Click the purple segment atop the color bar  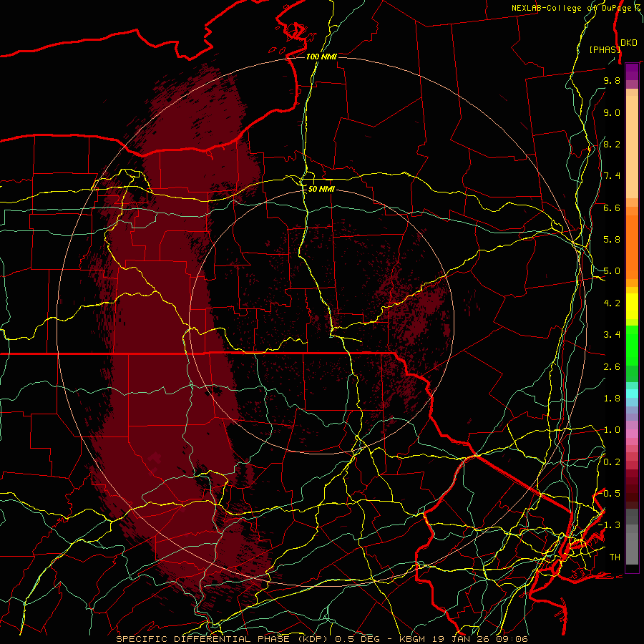[632, 72]
